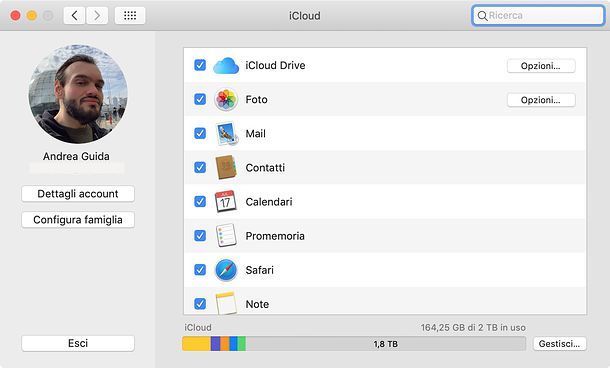The height and width of the screenshot is (368, 610).
Task: Click the Promemoria list icon
Action: [x=226, y=235]
